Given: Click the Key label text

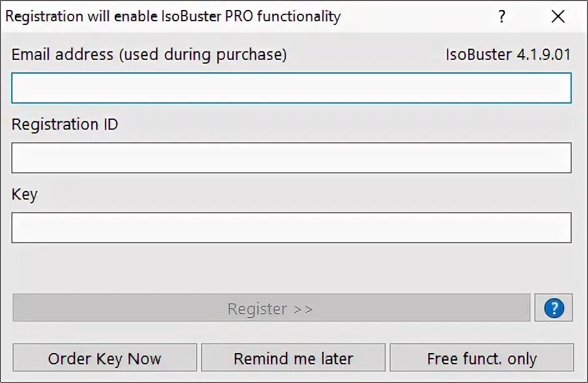Looking at the screenshot, I should click(x=24, y=195).
